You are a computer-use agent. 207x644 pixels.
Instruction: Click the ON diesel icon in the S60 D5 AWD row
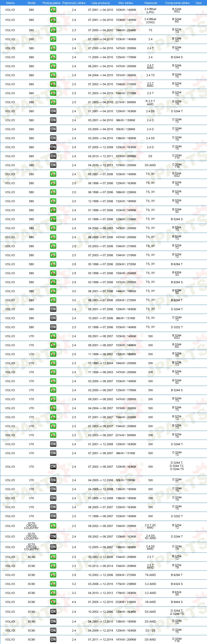53,165
